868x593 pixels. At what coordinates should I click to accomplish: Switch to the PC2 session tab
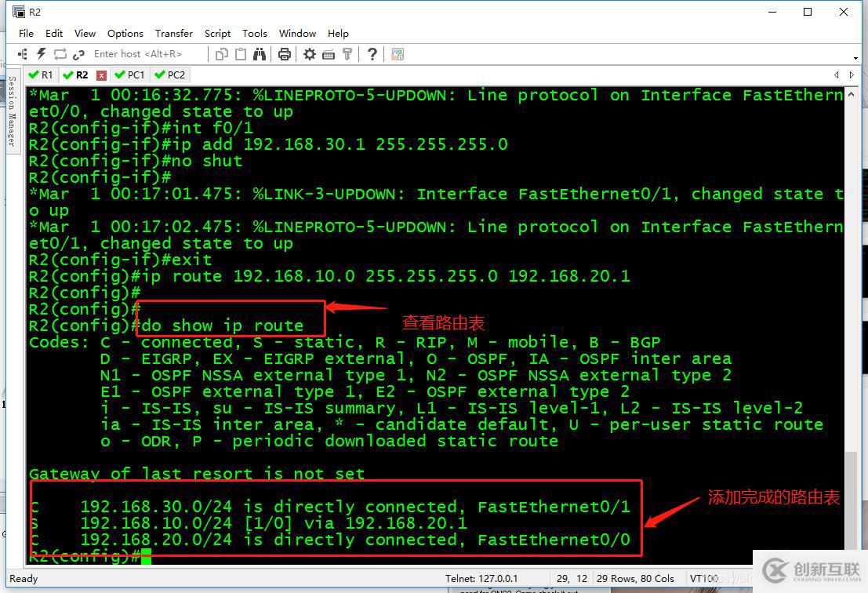170,75
